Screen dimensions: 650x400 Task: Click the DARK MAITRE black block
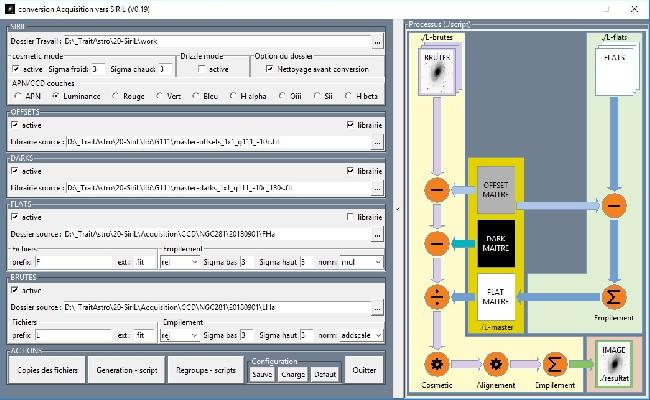[x=496, y=243]
